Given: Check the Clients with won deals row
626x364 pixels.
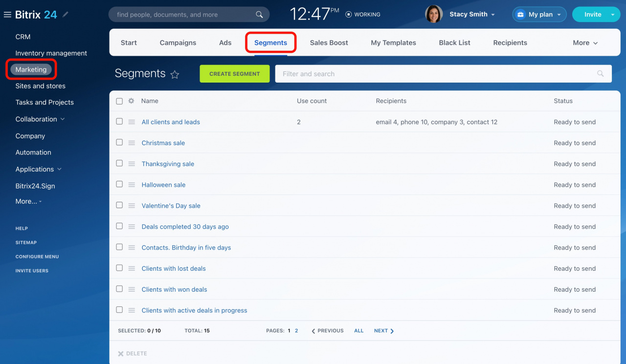Looking at the screenshot, I should [119, 289].
